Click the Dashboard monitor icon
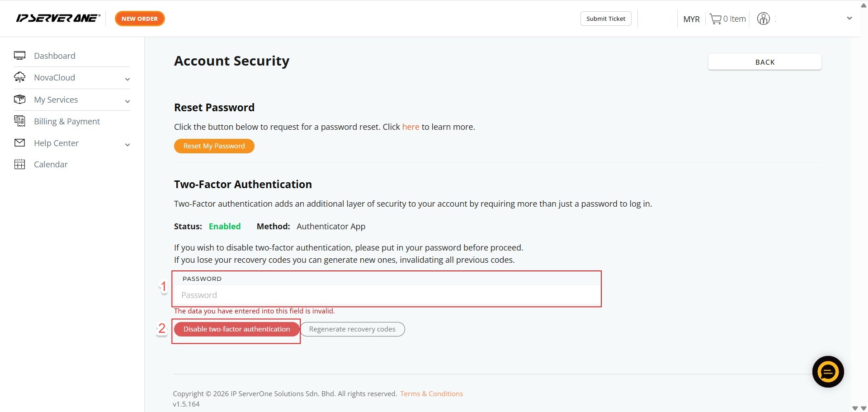The width and height of the screenshot is (868, 412). click(x=19, y=56)
